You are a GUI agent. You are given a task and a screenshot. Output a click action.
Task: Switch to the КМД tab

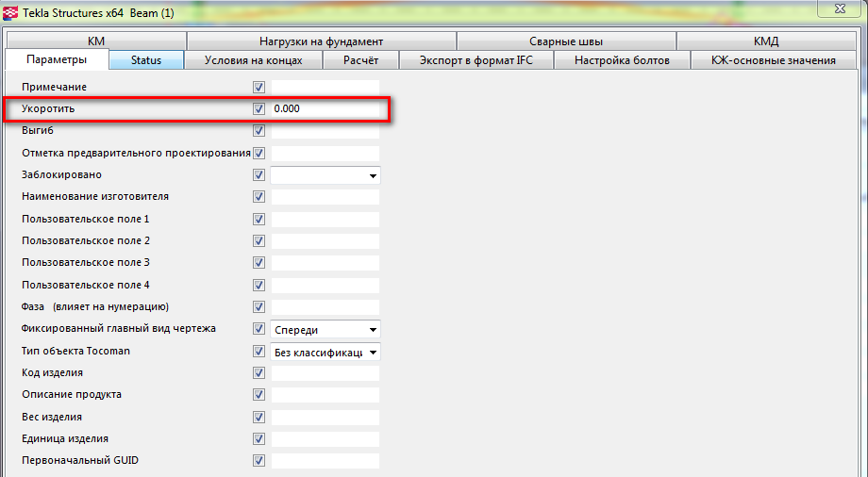click(766, 41)
